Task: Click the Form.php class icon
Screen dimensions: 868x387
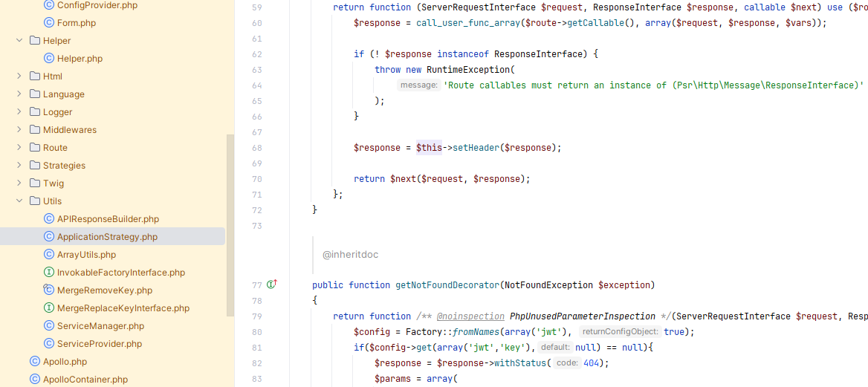Action: 49,23
